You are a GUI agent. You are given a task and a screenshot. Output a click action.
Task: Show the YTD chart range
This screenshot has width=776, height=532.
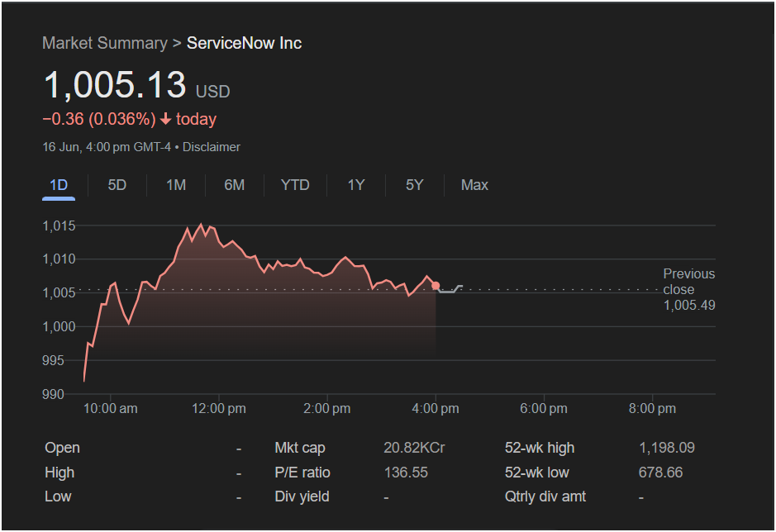[x=295, y=185]
